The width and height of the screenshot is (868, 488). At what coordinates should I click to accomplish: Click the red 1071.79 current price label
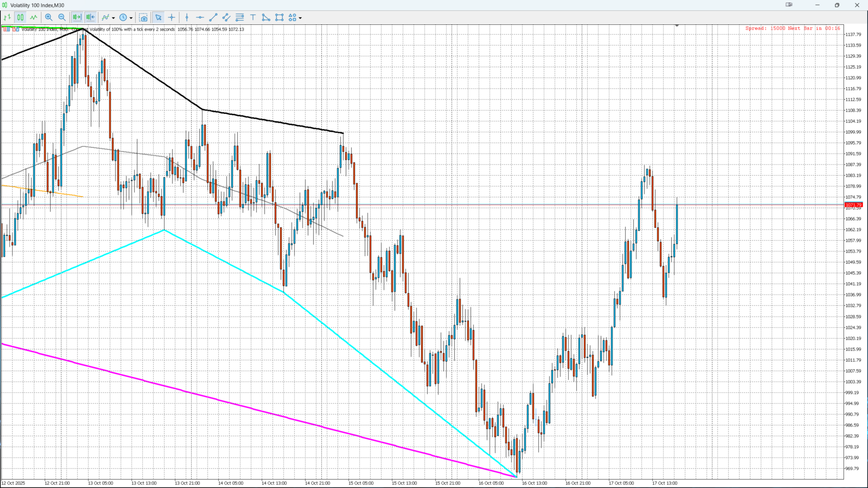(x=854, y=205)
